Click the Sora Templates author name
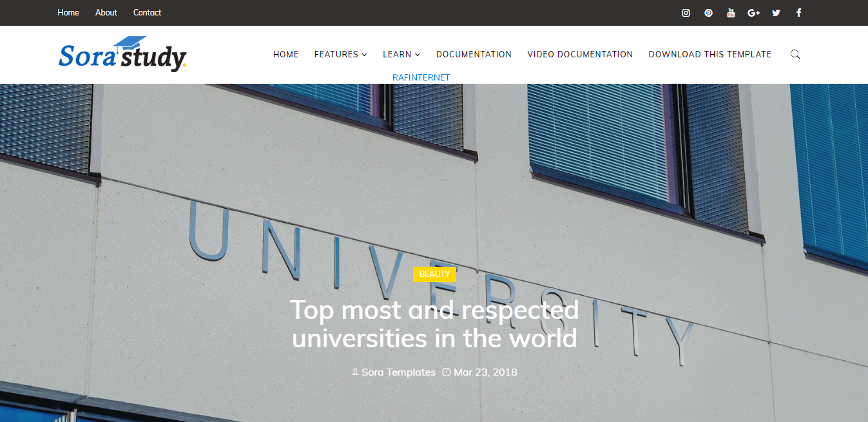868x422 pixels. pos(398,372)
